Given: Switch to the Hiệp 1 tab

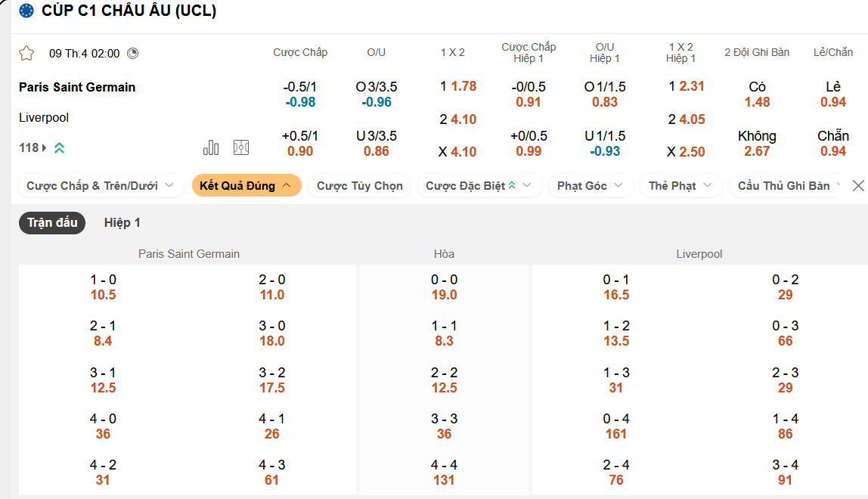Looking at the screenshot, I should coord(122,223).
